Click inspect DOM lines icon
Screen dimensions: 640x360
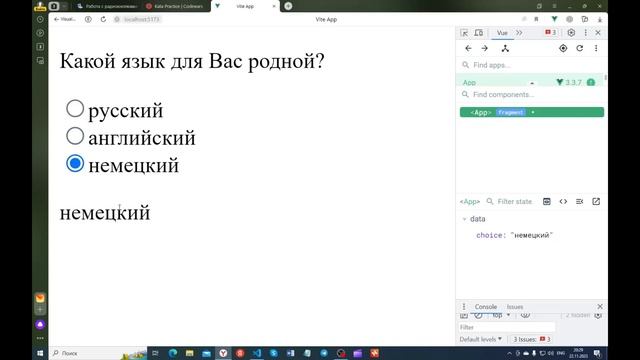580,202
